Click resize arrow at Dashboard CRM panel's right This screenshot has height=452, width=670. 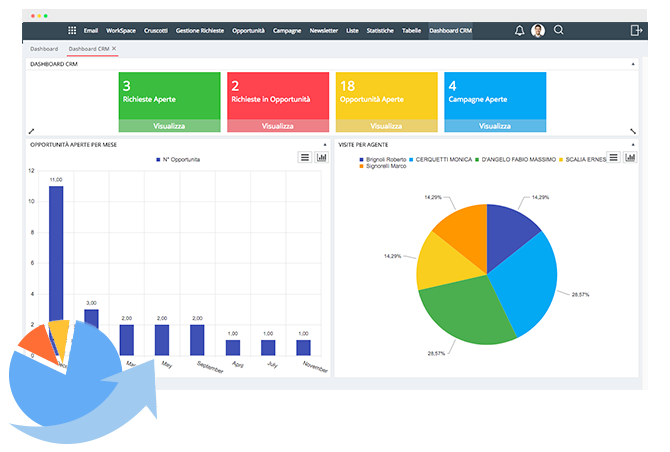[x=633, y=131]
